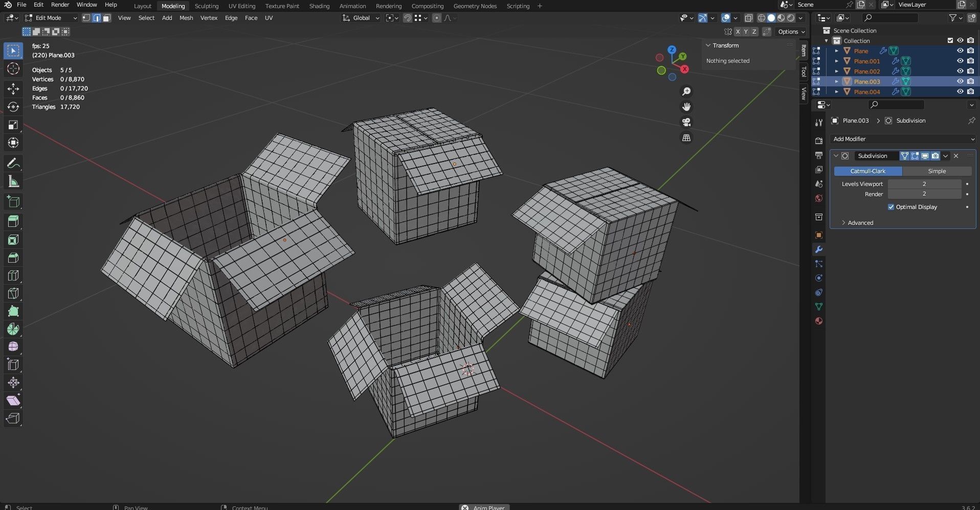The image size is (980, 510).
Task: Select the Shrink/Fatten tool
Action: tap(13, 383)
